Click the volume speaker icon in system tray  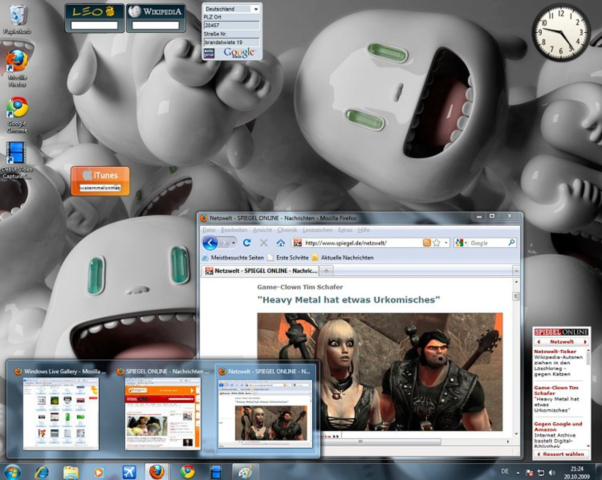pyautogui.click(x=552, y=472)
